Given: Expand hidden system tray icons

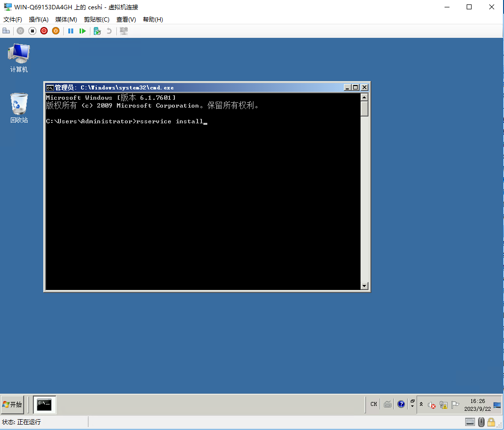Looking at the screenshot, I should (x=421, y=404).
